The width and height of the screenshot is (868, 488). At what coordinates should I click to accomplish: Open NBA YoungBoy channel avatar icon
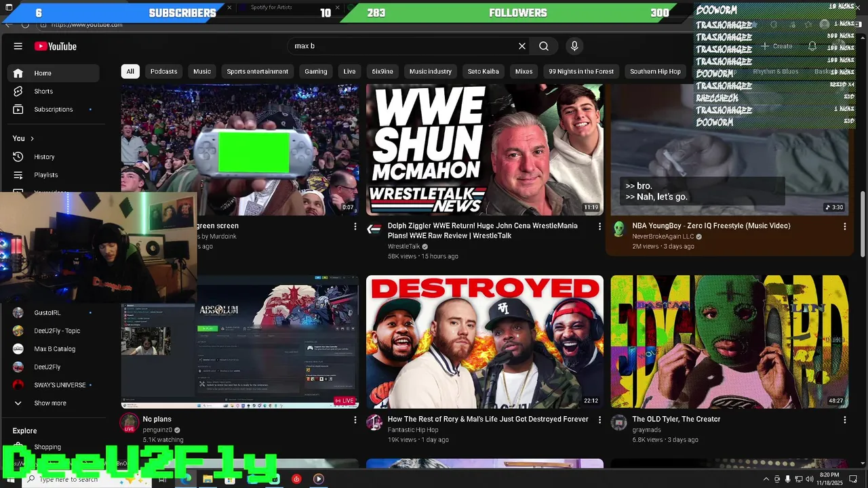(x=618, y=229)
